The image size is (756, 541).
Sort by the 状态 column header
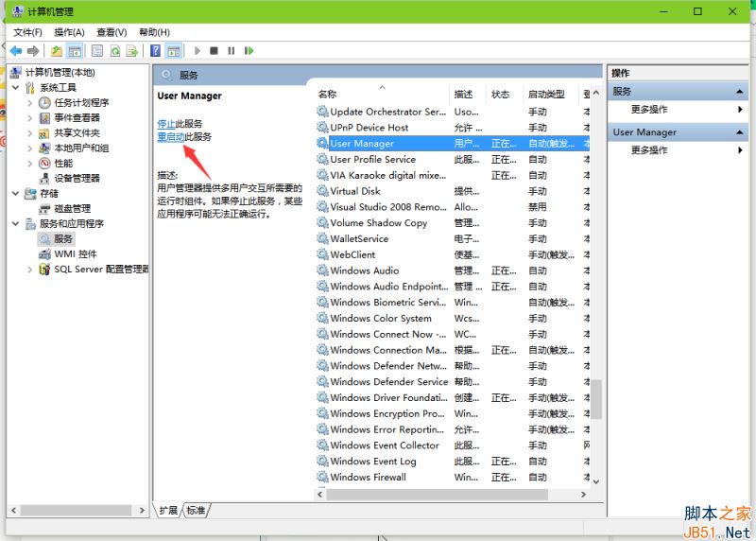506,95
